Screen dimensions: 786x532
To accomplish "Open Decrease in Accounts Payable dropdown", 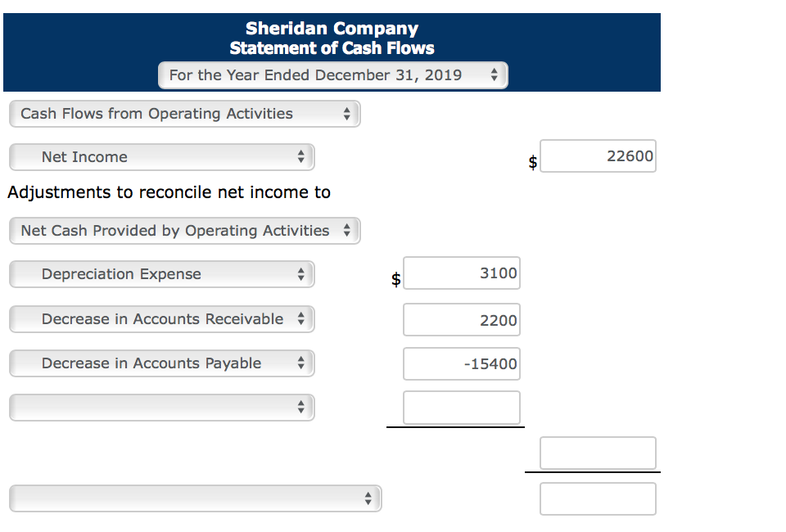I will 161,363.
